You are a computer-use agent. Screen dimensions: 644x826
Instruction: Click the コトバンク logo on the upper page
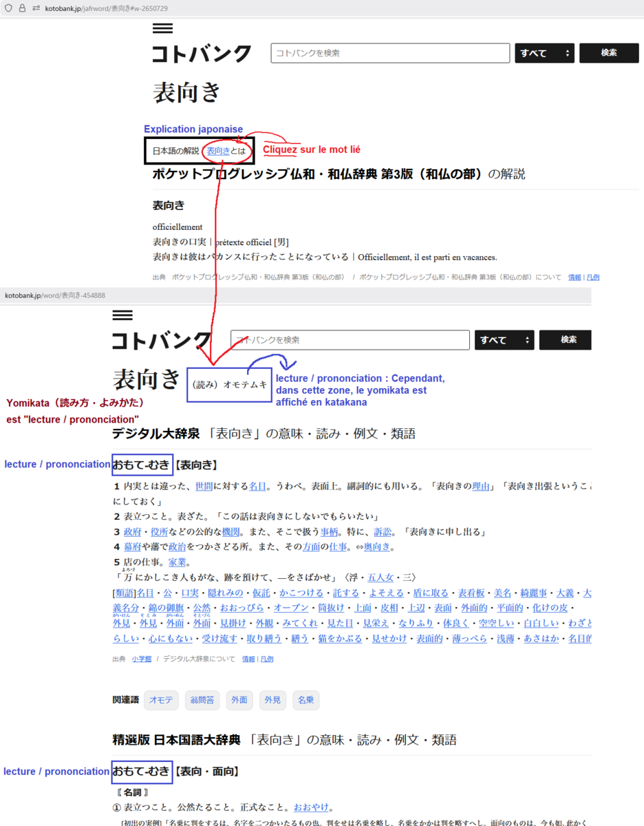pos(202,54)
